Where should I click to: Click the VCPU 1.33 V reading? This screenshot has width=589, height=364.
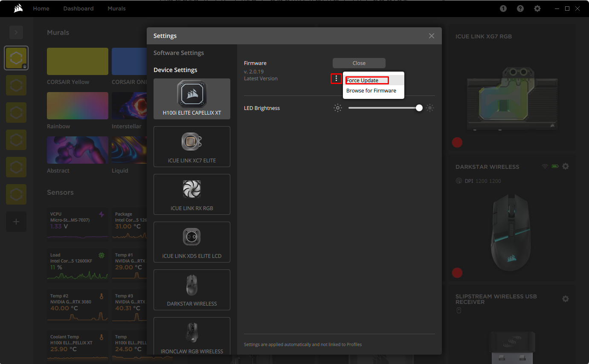tap(59, 226)
